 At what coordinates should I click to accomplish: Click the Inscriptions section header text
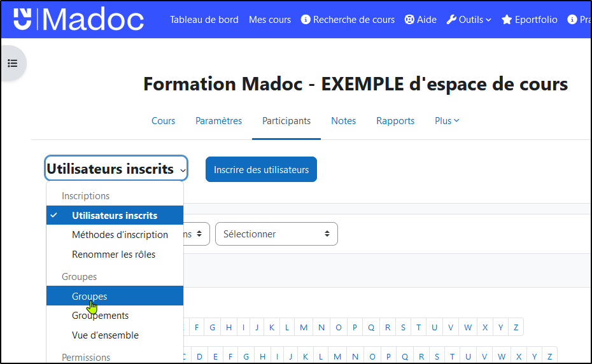[86, 196]
